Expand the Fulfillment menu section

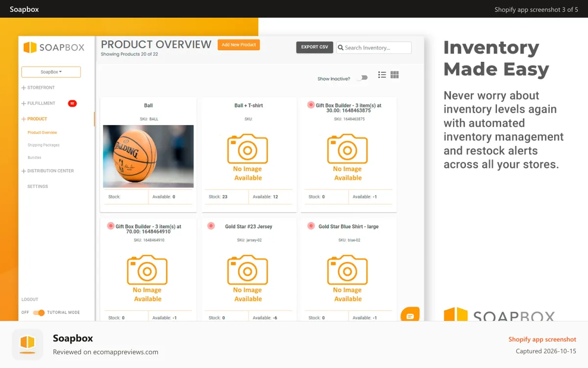pos(38,104)
